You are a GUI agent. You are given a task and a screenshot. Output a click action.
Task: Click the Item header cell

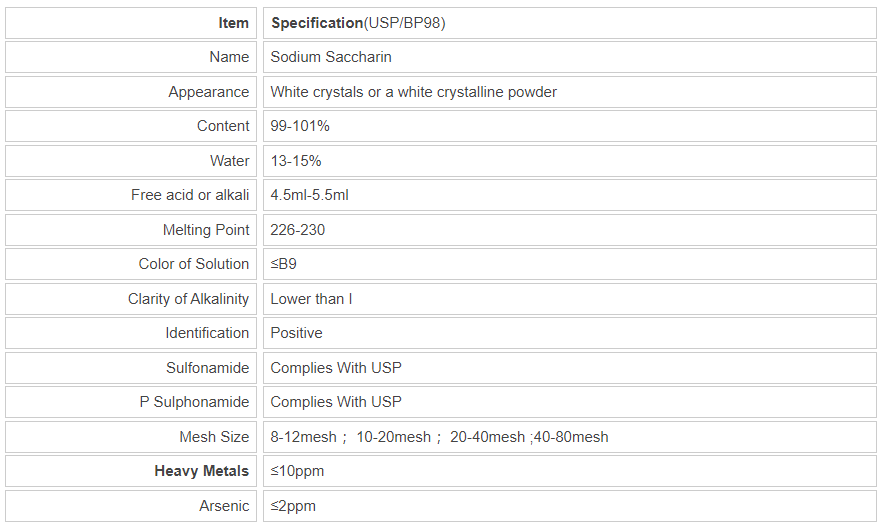[x=233, y=23]
